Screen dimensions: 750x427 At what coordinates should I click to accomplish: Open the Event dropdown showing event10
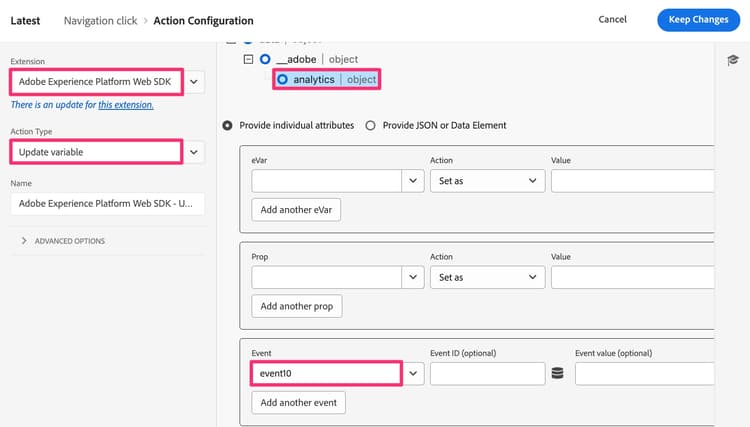tap(414, 373)
